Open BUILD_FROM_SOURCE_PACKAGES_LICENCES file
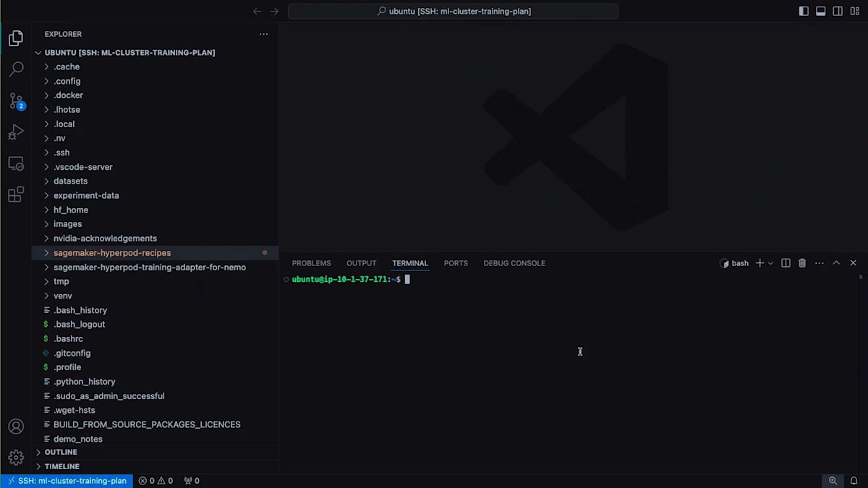868x488 pixels. (x=155, y=424)
